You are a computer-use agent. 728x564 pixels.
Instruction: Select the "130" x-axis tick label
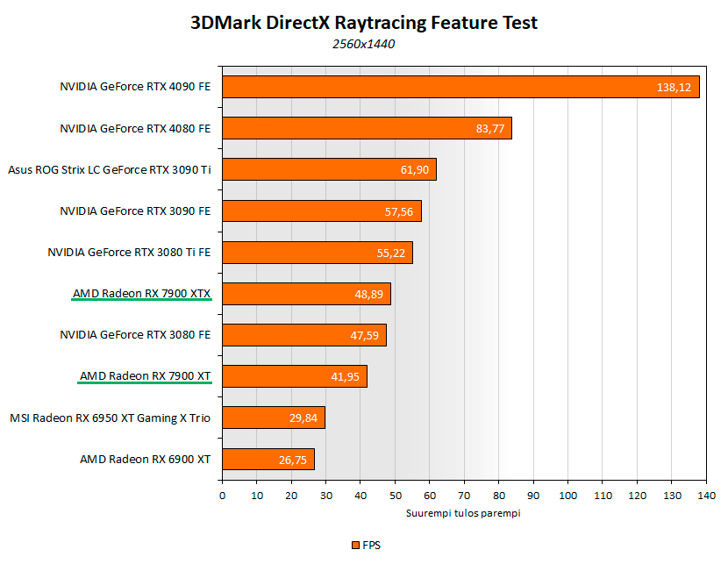672,496
